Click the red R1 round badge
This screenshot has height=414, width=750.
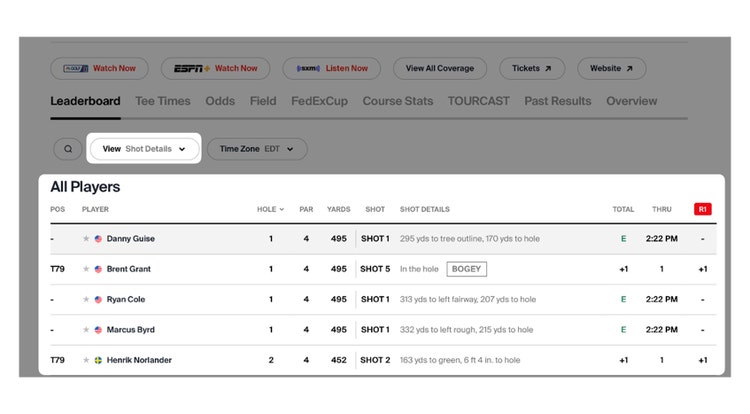702,210
